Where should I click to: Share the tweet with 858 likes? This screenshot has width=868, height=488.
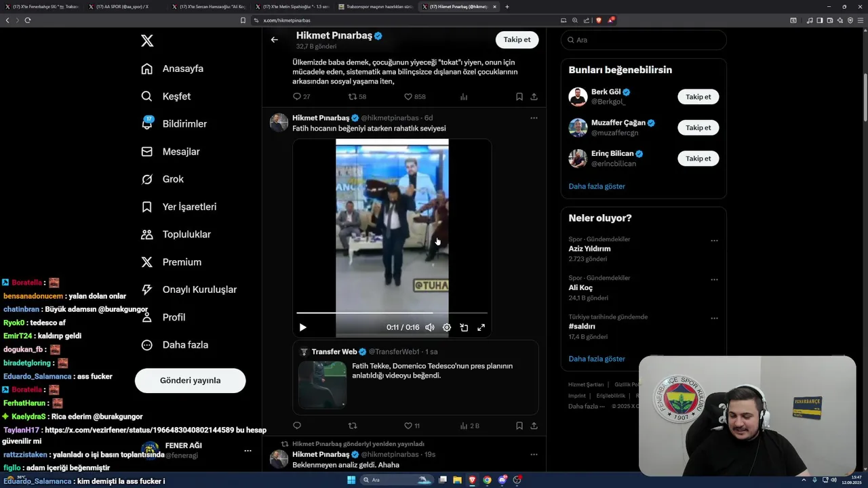[x=534, y=96]
